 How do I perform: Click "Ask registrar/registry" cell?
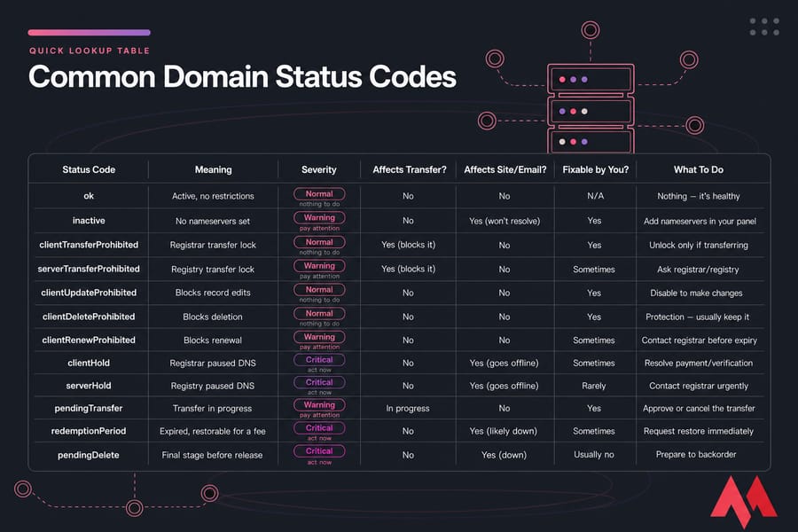coord(698,270)
